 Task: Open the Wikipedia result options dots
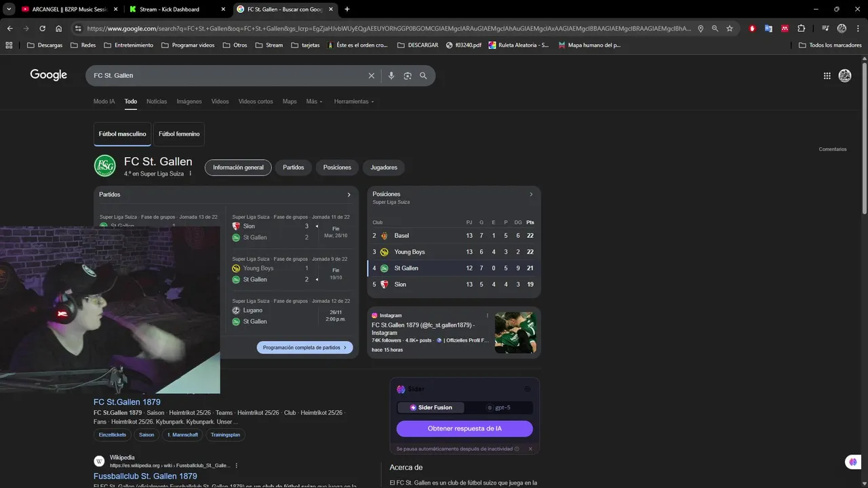tap(237, 466)
